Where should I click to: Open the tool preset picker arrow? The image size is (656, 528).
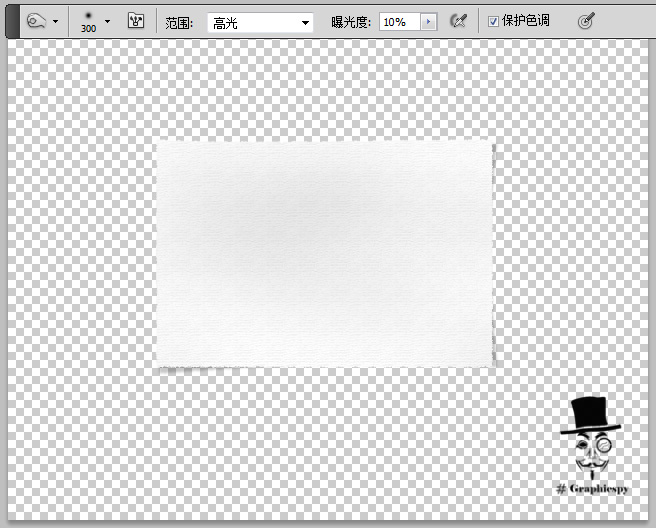pos(55,21)
